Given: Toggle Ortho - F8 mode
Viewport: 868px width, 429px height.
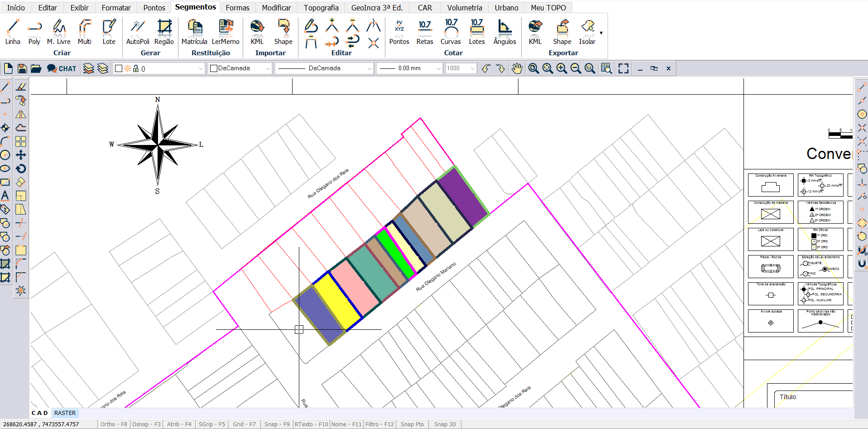Looking at the screenshot, I should (x=114, y=424).
